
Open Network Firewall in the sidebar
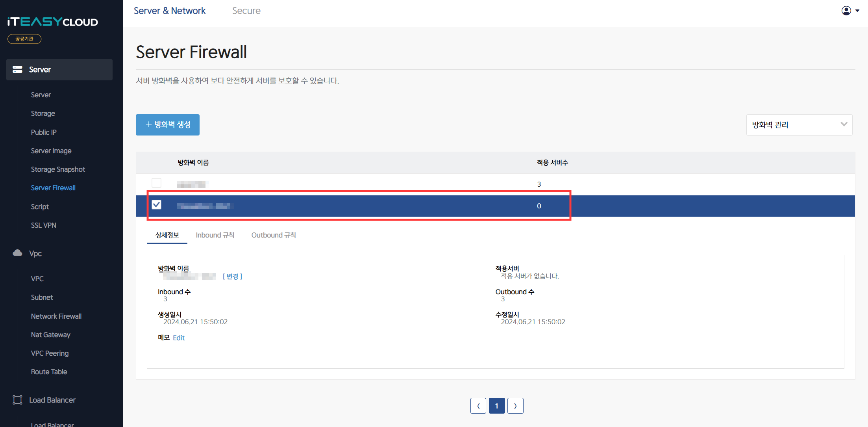click(x=56, y=316)
